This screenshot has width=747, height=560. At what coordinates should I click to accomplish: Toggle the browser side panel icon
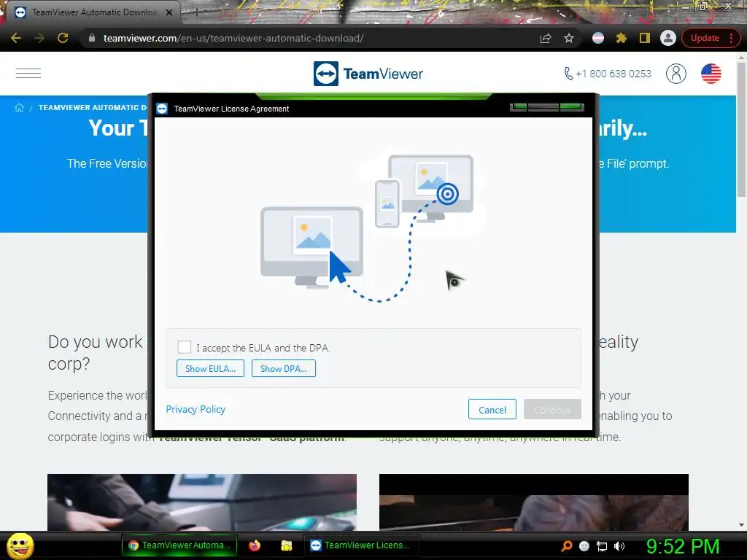tap(645, 38)
